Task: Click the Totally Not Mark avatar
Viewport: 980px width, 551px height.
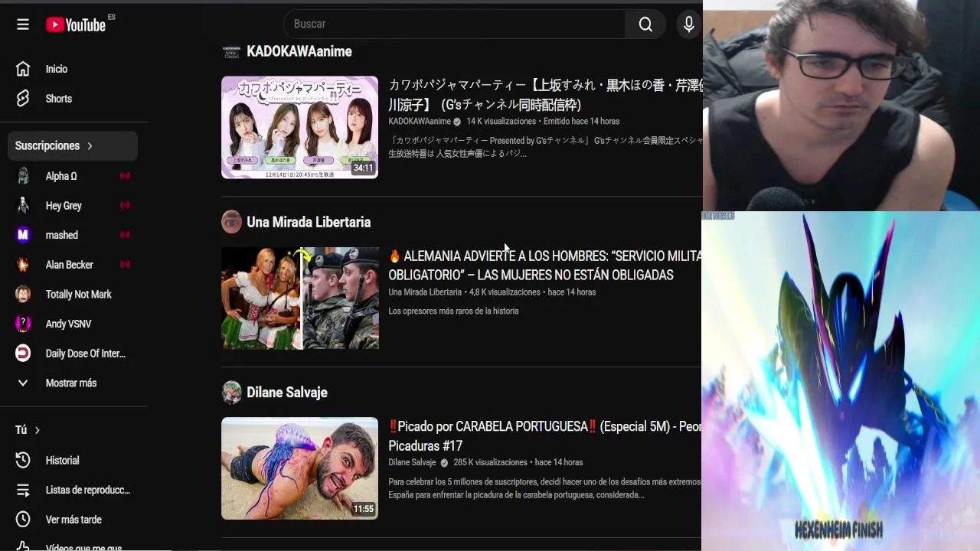Action: (23, 294)
